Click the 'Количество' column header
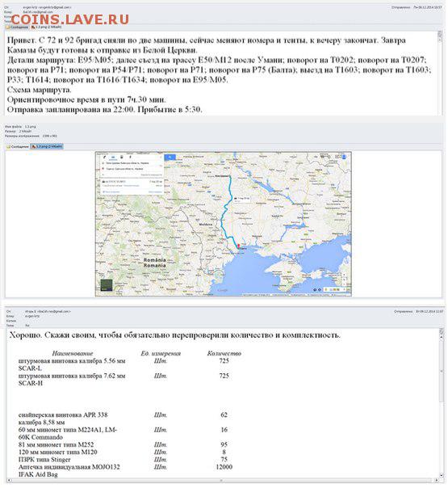Screen dimensions: 448x488 click(x=224, y=353)
